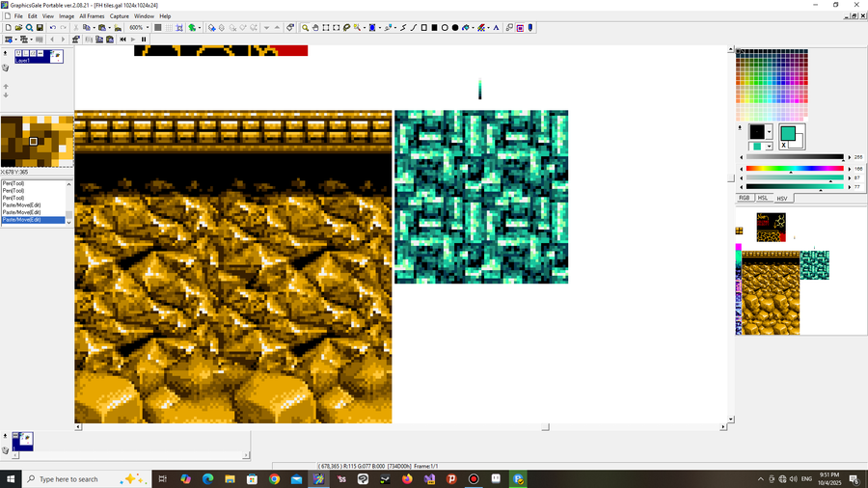Select the teal foreground color swatch

(x=788, y=133)
